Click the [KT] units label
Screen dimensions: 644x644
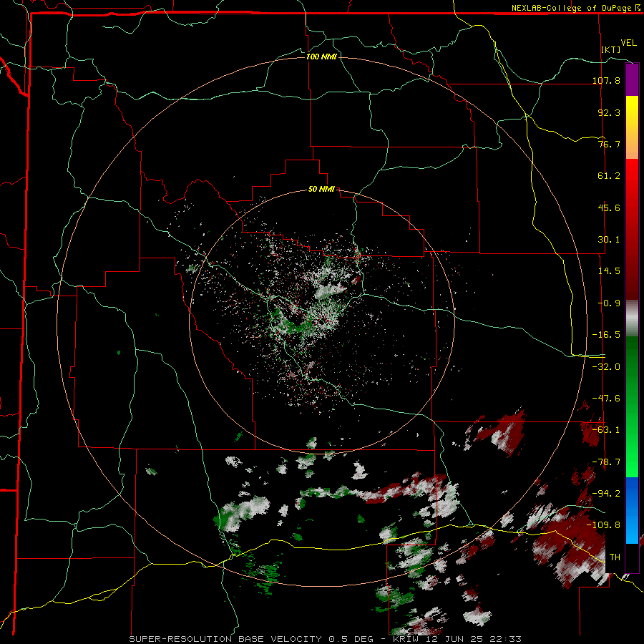[x=611, y=49]
